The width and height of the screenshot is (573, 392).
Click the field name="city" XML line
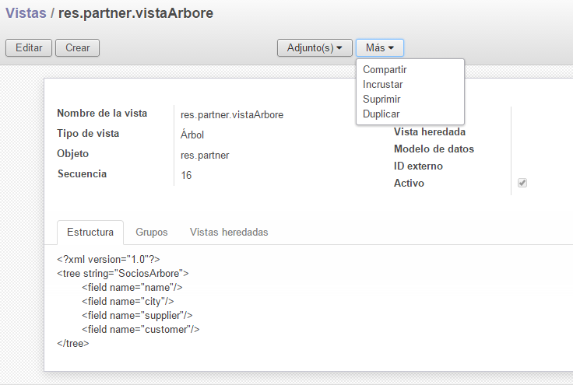click(x=128, y=302)
